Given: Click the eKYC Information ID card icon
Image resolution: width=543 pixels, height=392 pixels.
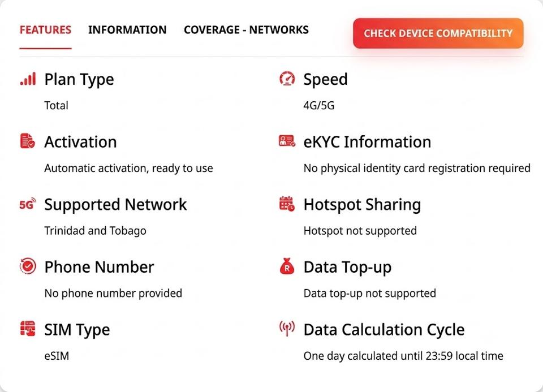Looking at the screenshot, I should pyautogui.click(x=287, y=141).
